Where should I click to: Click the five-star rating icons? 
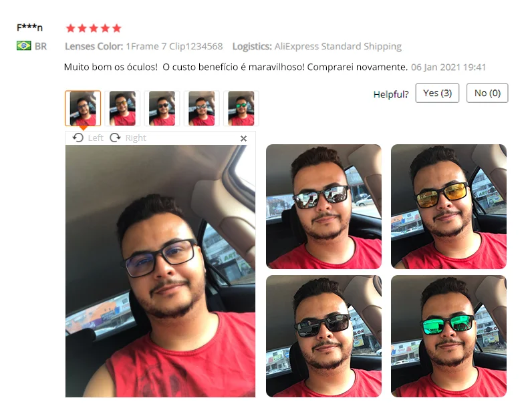94,28
